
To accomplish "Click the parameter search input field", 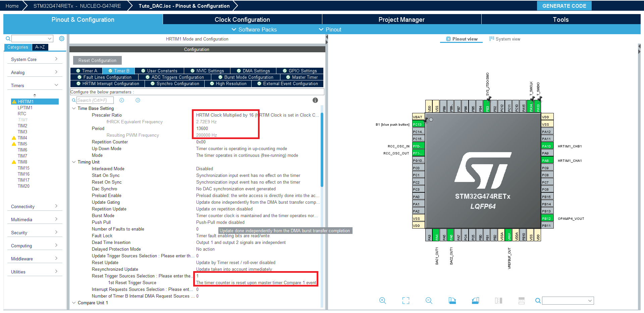I will 95,100.
